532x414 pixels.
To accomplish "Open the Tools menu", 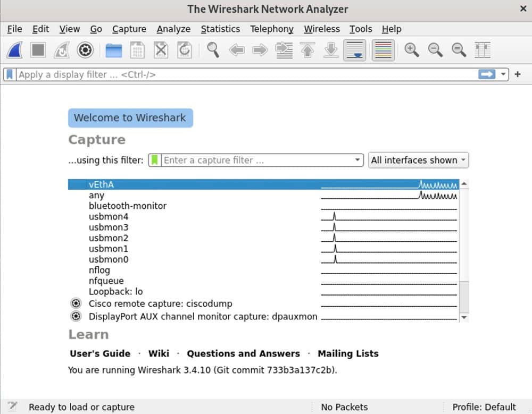I will click(361, 29).
